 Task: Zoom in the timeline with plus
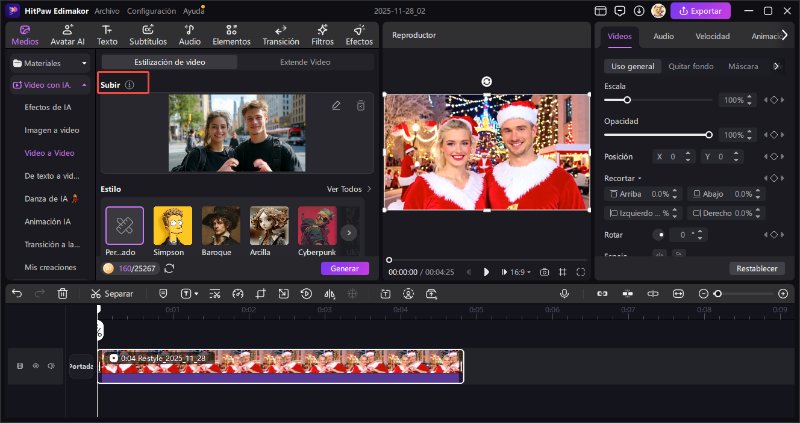pyautogui.click(x=783, y=293)
